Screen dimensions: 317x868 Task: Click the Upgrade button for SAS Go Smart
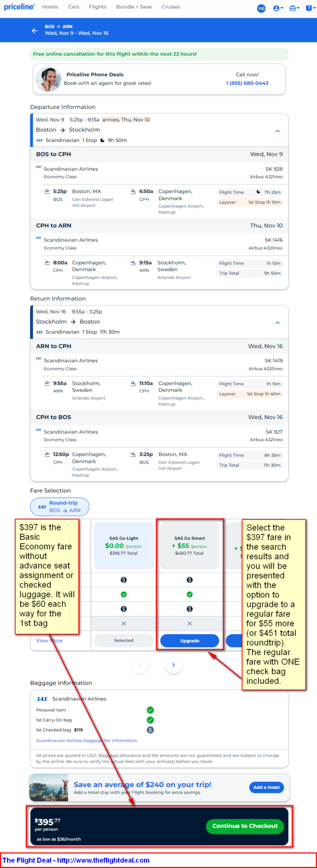point(190,641)
